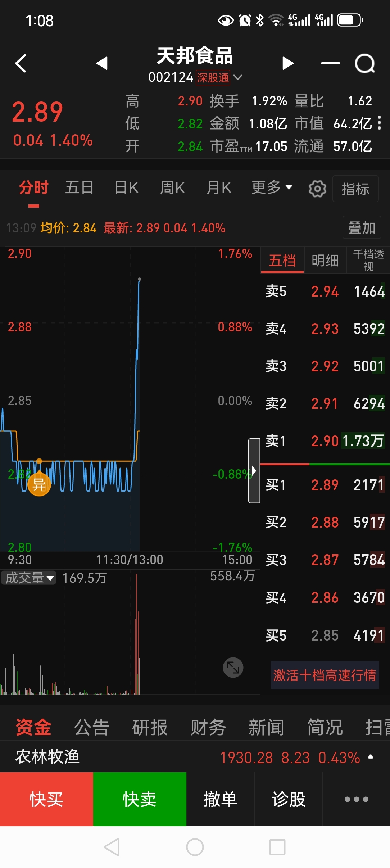This screenshot has height=868, width=390.
Task: Open 指标 indicators button
Action: 355,189
